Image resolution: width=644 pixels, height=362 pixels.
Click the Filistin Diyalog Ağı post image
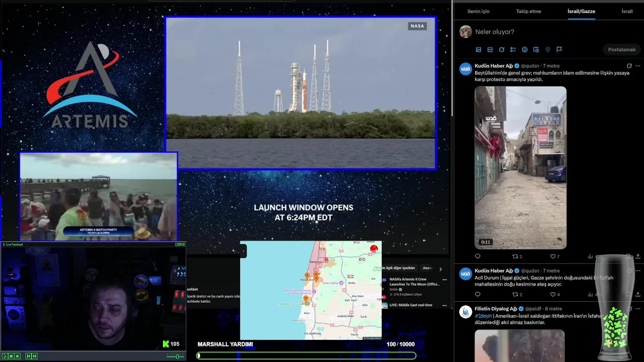(x=520, y=345)
